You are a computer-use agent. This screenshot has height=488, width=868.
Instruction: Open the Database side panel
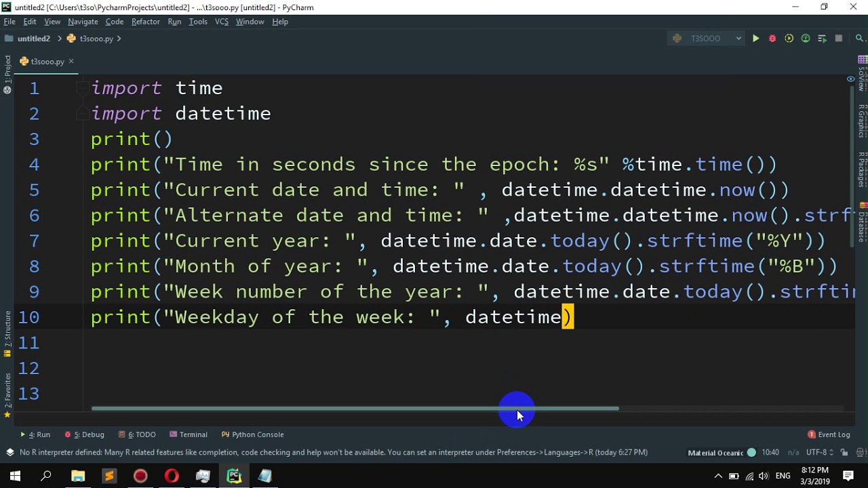tap(863, 222)
